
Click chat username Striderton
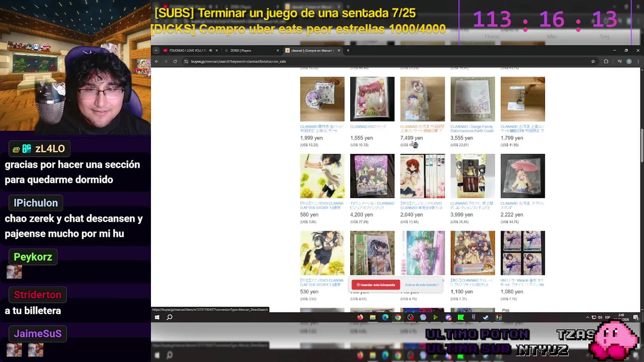(x=38, y=295)
